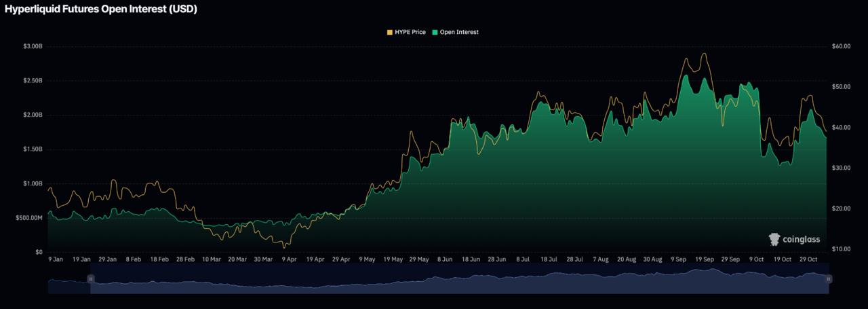Click the $3.00B left axis label

coord(32,46)
